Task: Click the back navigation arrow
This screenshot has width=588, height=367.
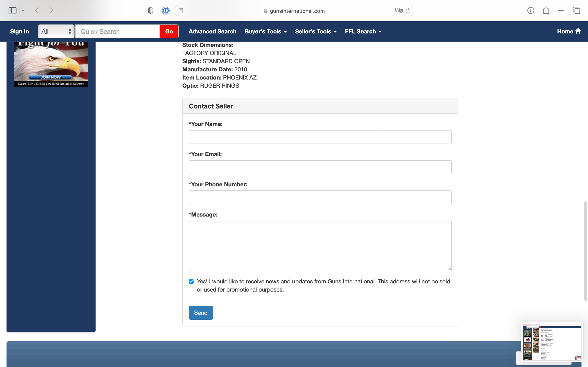Action: pyautogui.click(x=37, y=10)
